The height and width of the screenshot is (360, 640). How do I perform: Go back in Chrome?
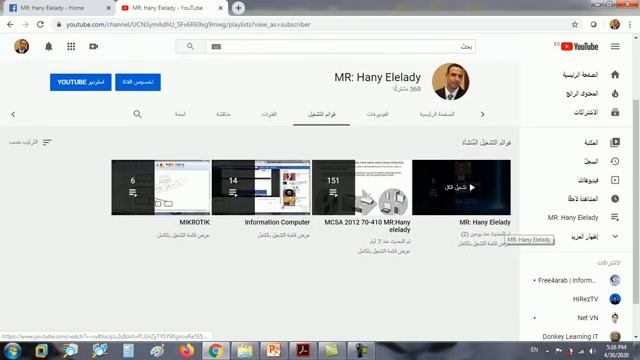(x=10, y=24)
